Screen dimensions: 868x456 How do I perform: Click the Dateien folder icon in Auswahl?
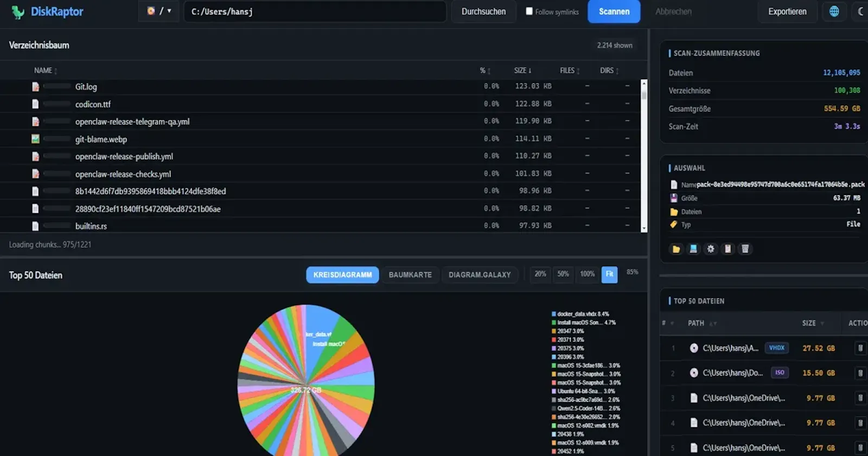[674, 212]
